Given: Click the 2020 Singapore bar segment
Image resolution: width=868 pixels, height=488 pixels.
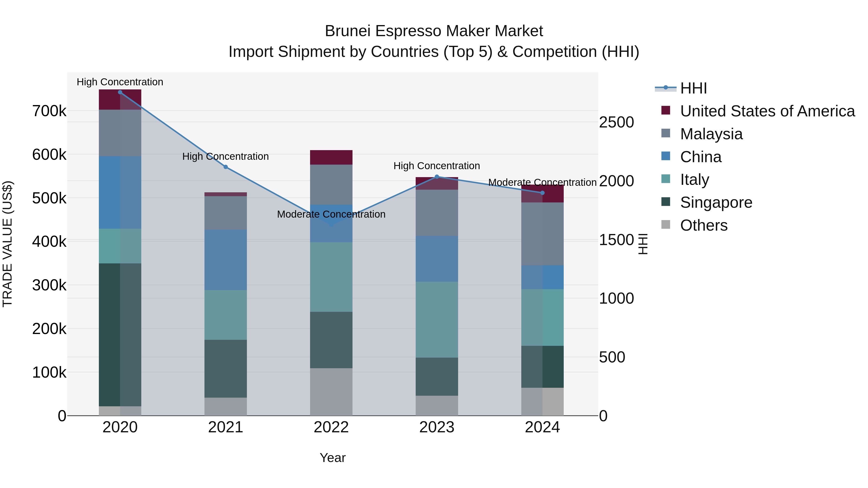Looking at the screenshot, I should (x=120, y=335).
